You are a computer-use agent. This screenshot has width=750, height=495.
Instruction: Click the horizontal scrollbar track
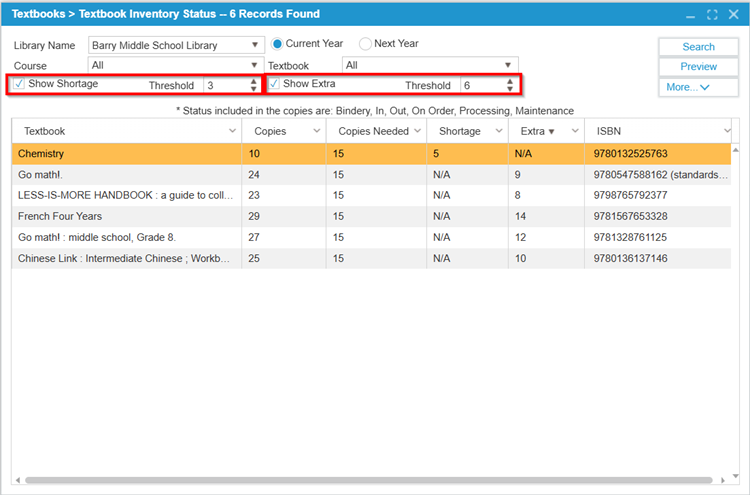(x=368, y=480)
